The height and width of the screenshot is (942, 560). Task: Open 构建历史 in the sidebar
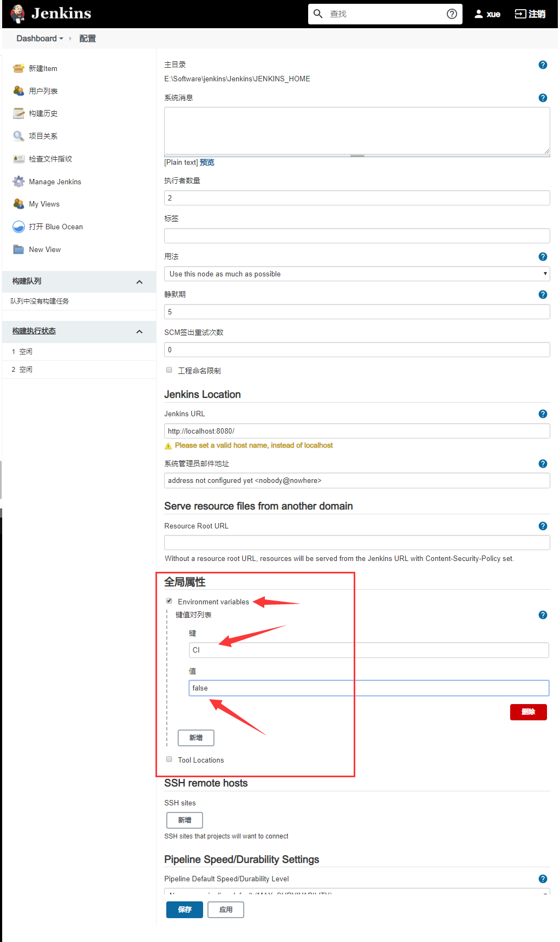[x=43, y=113]
